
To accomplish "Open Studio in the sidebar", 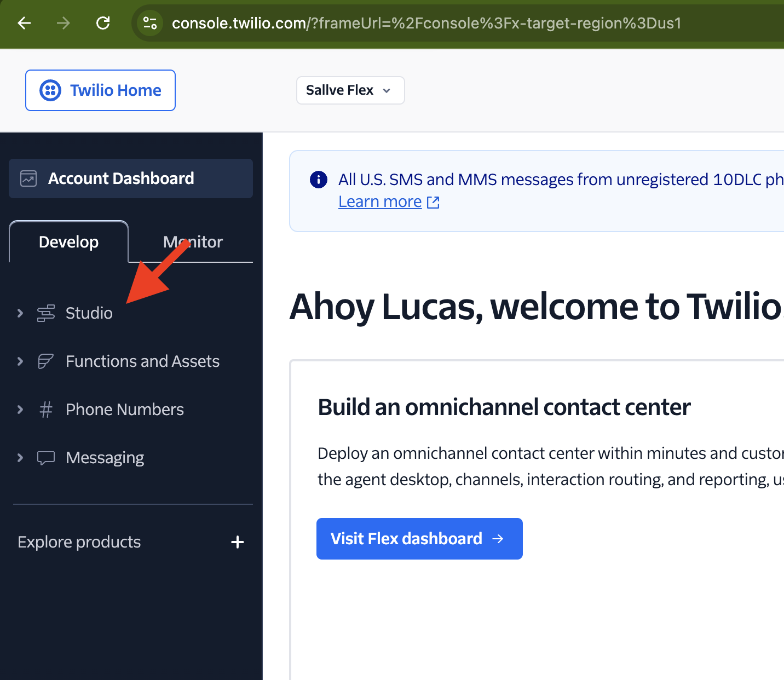I will [x=89, y=313].
